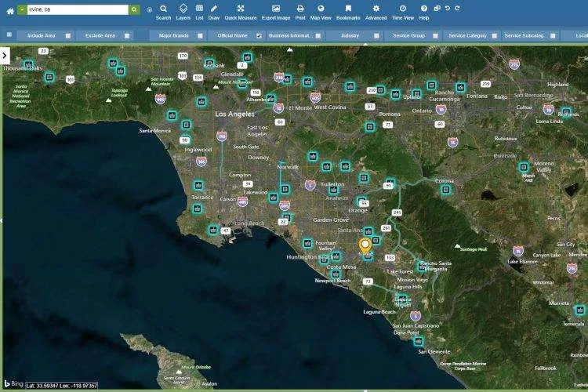Toggle the square box left of Include Area

(x=9, y=34)
